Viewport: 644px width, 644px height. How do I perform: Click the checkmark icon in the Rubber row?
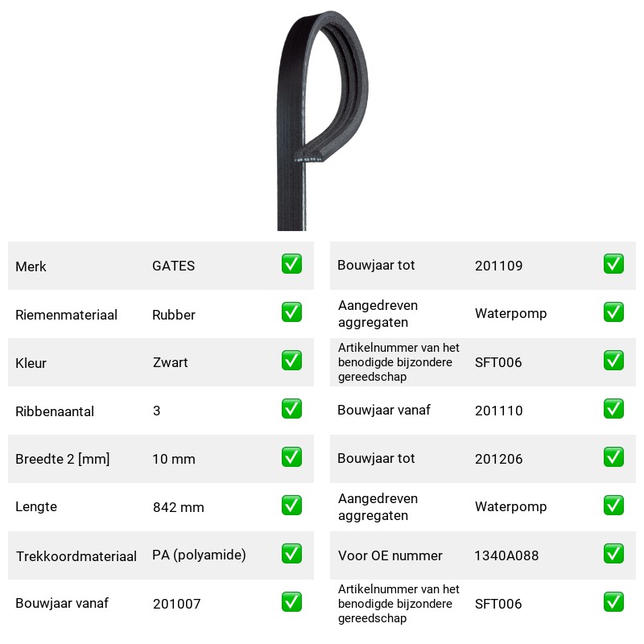(291, 312)
